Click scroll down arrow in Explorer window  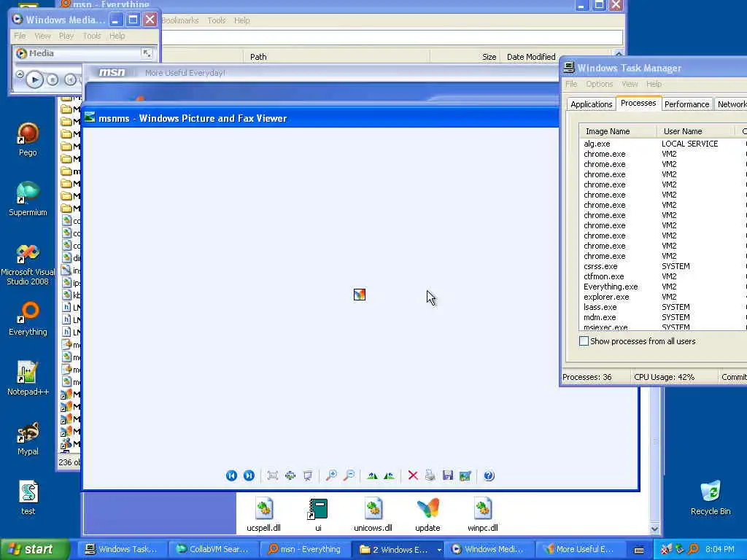click(654, 529)
